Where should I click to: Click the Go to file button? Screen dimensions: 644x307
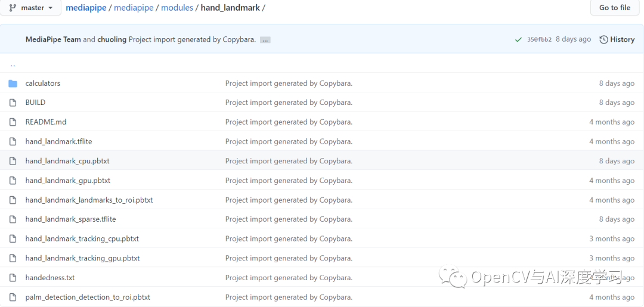click(x=615, y=8)
